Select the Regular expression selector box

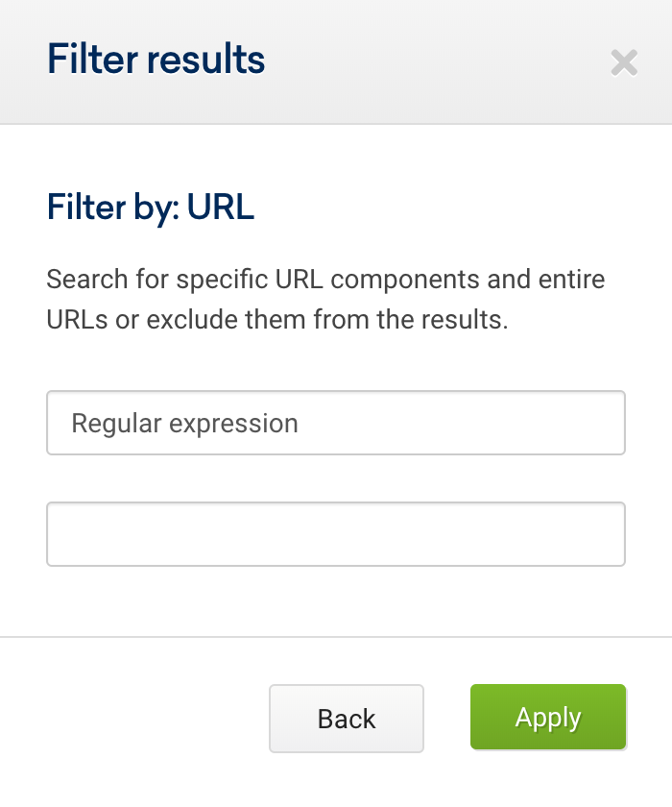click(x=336, y=423)
